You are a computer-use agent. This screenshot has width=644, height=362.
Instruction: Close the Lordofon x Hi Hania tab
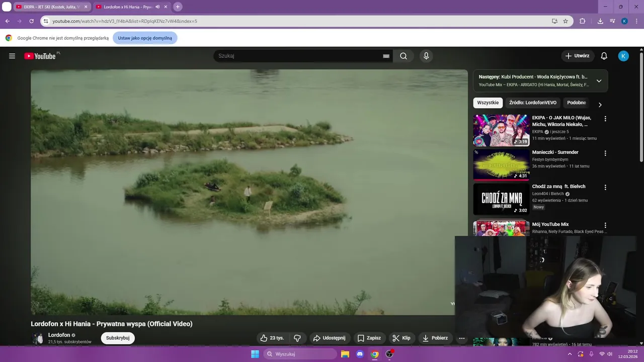[166, 7]
